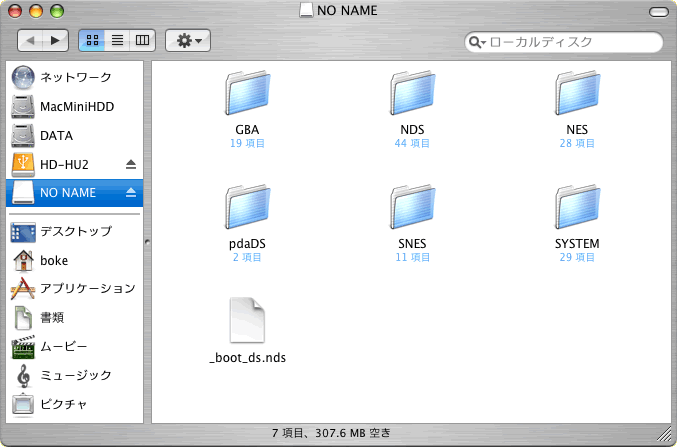This screenshot has height=447, width=677.
Task: Click the _boot_ds.nds file name
Action: tap(247, 358)
